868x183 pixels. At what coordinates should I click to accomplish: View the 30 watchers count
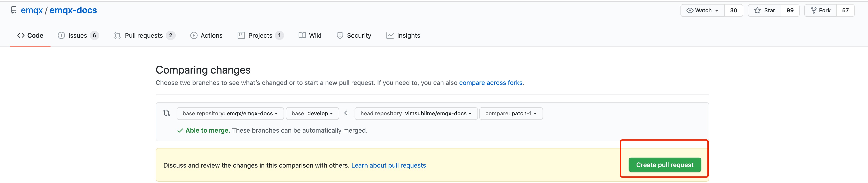point(733,10)
